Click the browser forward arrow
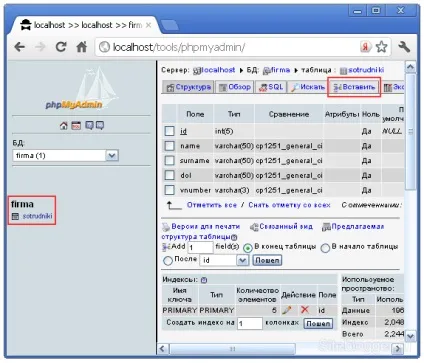This screenshot has width=424, height=363. 40,47
